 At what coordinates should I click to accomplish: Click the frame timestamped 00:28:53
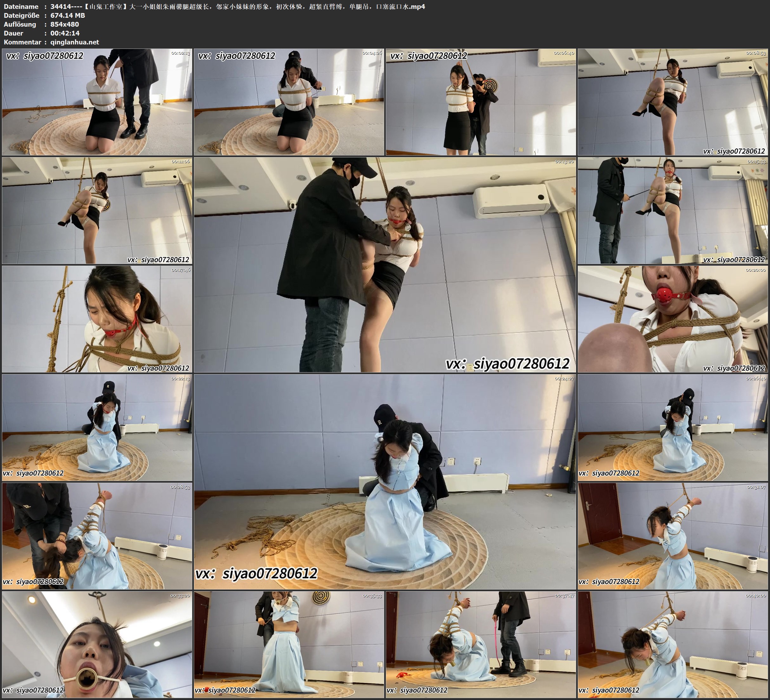pyautogui.click(x=97, y=536)
